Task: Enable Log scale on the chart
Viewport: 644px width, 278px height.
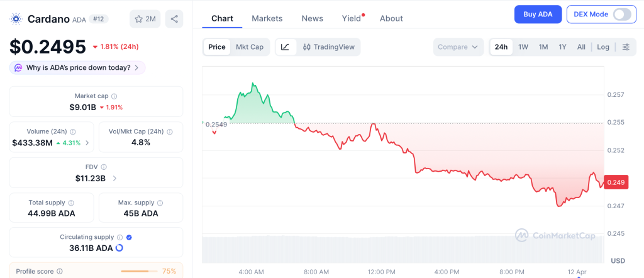Action: tap(602, 47)
